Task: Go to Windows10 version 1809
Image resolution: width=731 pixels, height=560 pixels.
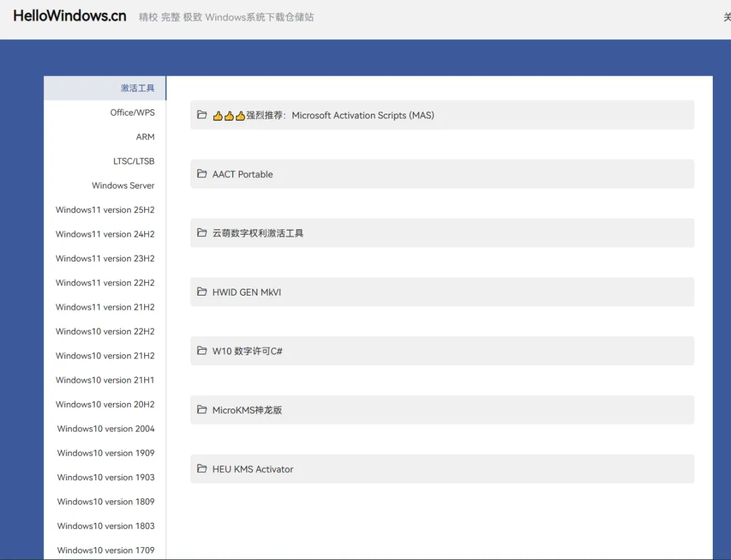Action: [x=105, y=501]
